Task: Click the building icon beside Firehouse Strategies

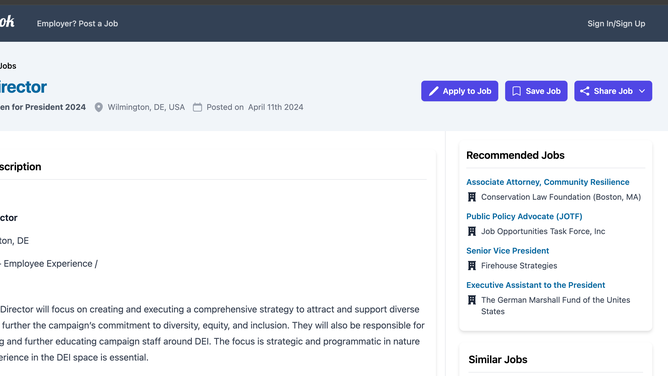Action: point(472,266)
